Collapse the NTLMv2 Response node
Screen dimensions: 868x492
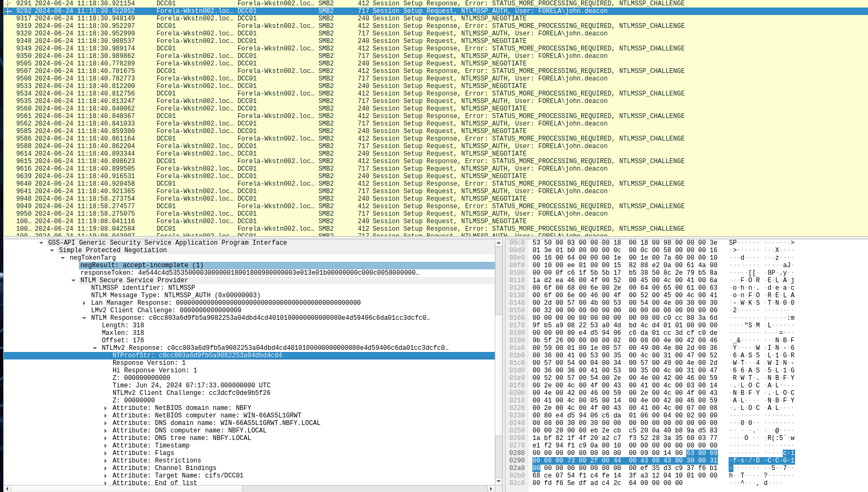pyautogui.click(x=95, y=348)
